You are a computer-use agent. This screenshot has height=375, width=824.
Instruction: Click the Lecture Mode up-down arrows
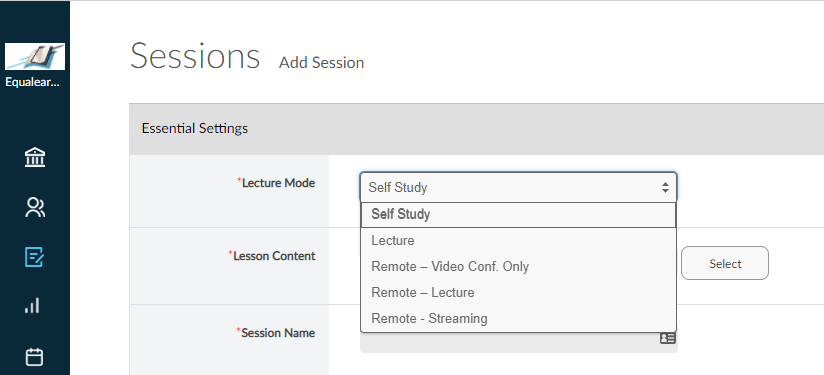665,188
